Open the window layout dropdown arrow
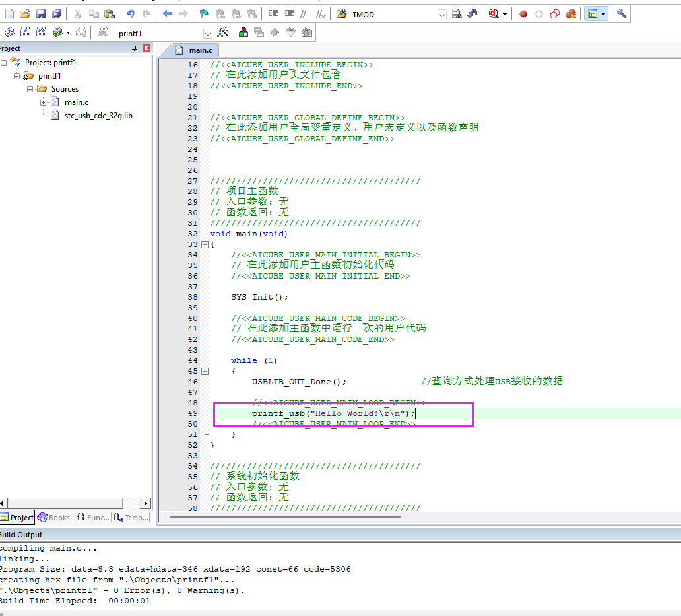Viewport: 681px width, 616px height. point(603,15)
